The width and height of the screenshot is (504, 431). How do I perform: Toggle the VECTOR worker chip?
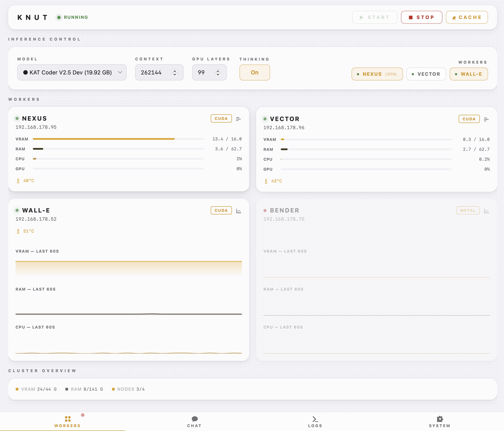click(426, 74)
